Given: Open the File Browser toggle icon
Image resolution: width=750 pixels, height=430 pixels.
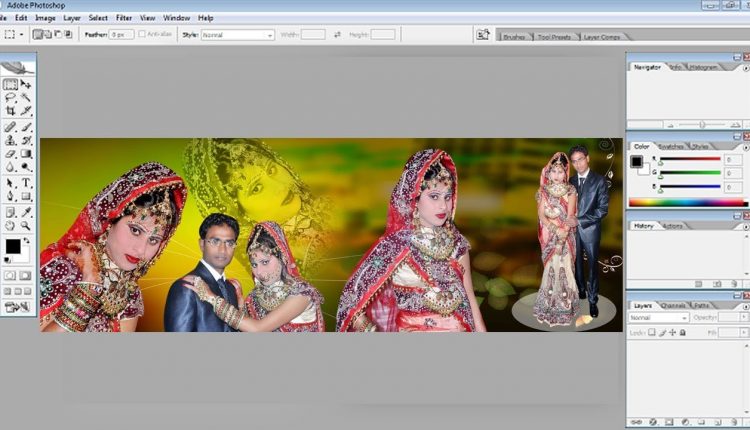Looking at the screenshot, I should [x=483, y=34].
